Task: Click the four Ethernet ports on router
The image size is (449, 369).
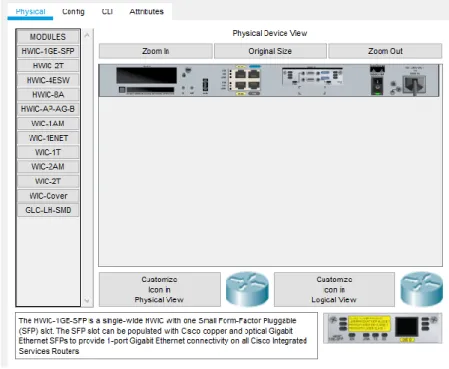Action: 247,79
